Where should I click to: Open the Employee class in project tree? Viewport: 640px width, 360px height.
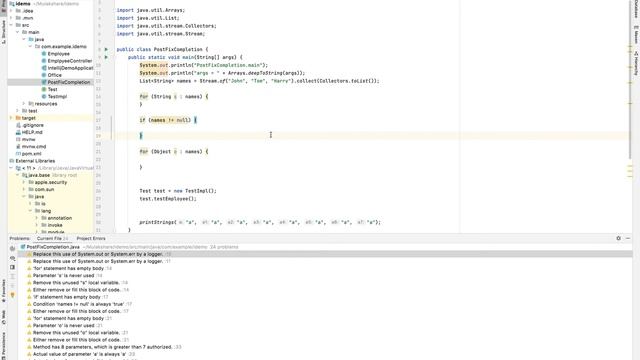(58, 54)
